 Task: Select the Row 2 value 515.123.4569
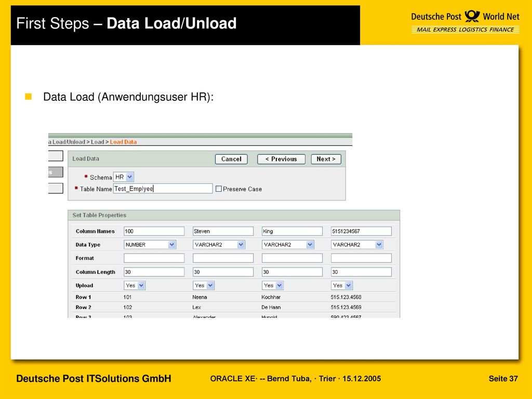point(346,307)
